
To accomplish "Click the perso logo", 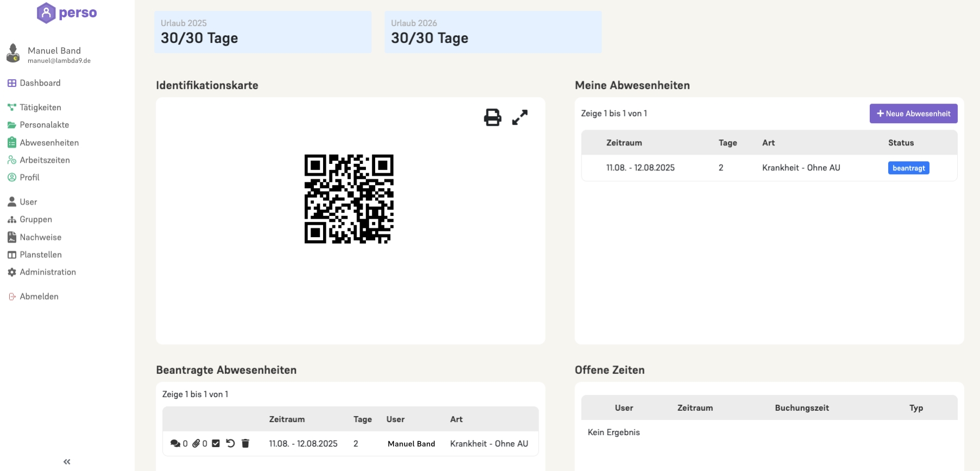I will point(67,12).
